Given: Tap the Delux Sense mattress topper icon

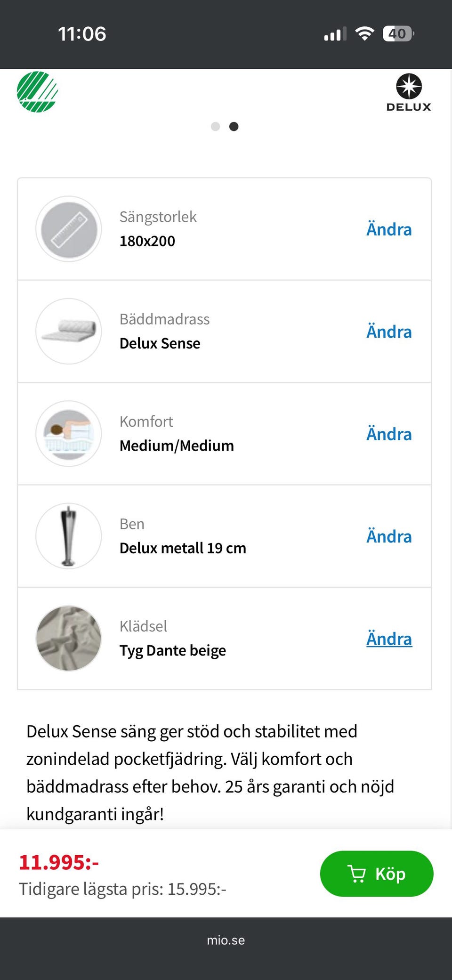Looking at the screenshot, I should pos(69,331).
